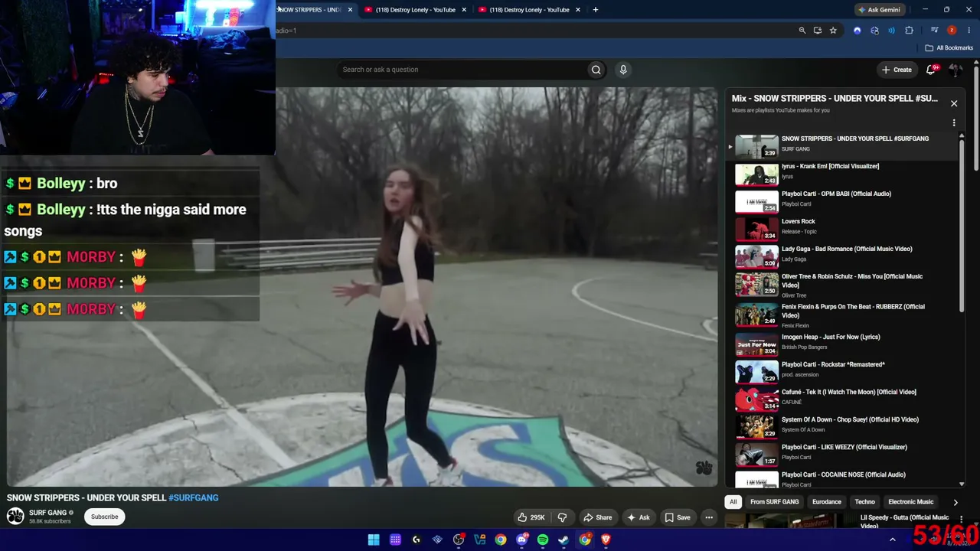Open Spotify from the taskbar

[543, 540]
